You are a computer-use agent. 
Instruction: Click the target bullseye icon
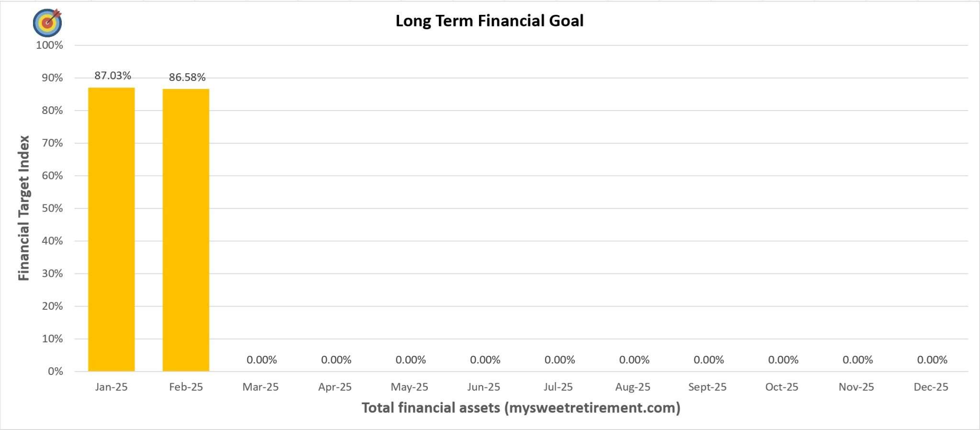coord(47,22)
